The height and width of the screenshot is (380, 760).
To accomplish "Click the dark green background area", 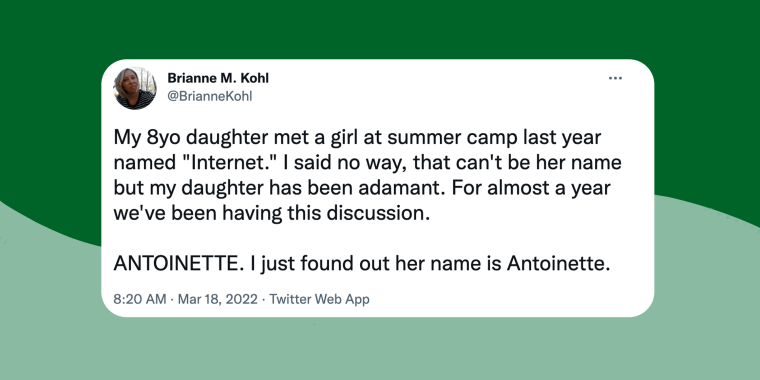I will (x=380, y=29).
